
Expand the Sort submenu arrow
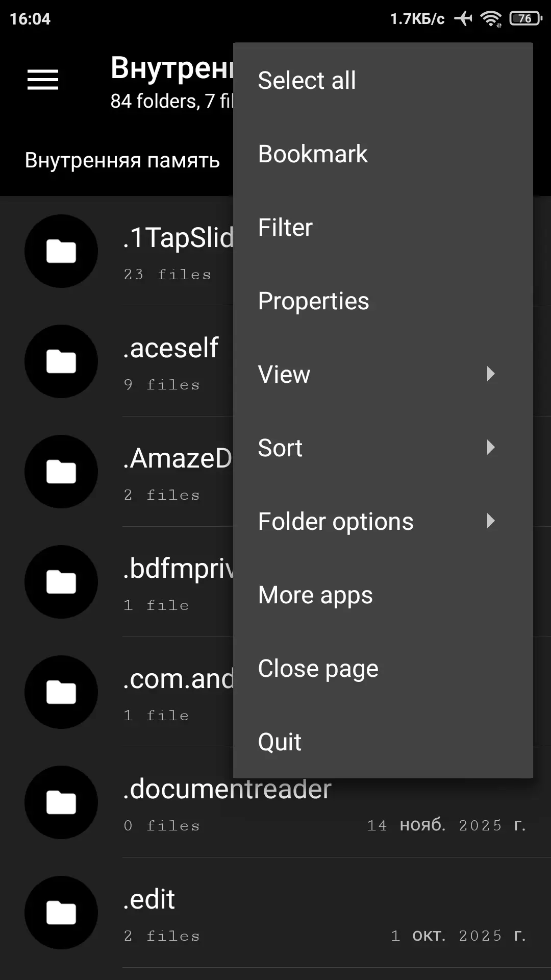[x=490, y=448]
